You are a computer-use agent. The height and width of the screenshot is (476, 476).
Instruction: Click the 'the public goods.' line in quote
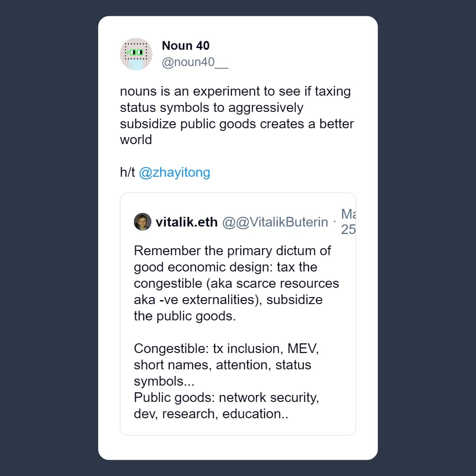pyautogui.click(x=185, y=316)
